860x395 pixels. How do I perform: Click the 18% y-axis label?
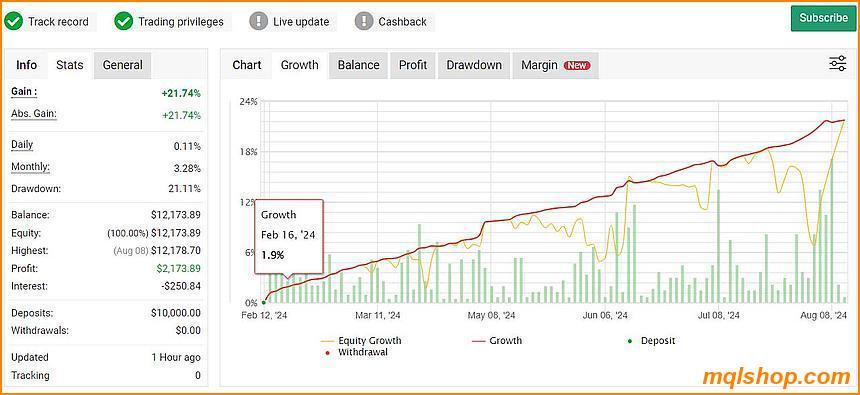pos(248,152)
